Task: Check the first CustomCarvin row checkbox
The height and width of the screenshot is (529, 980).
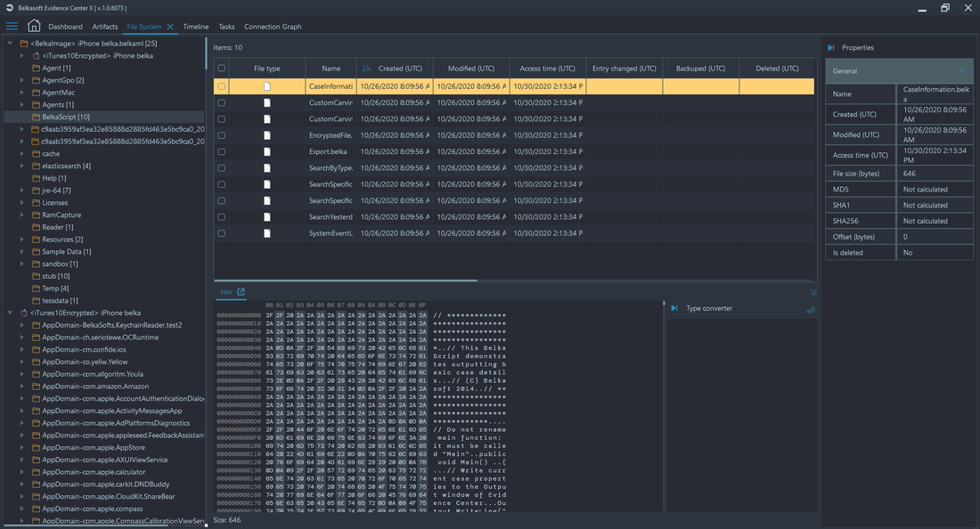Action: [x=221, y=102]
